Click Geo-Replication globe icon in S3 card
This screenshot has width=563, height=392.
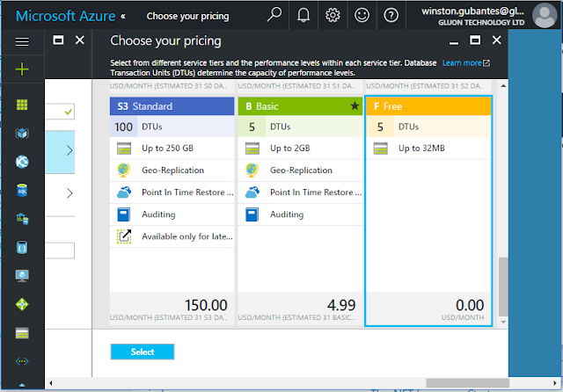click(124, 170)
